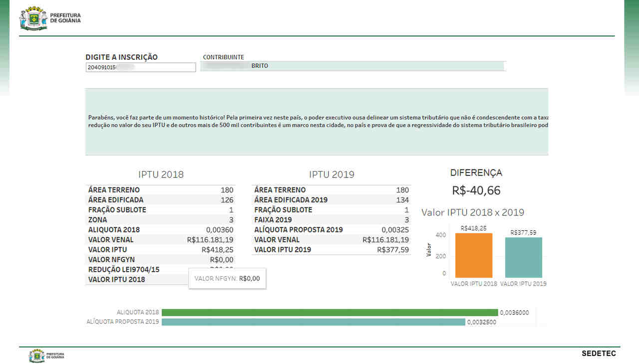Click the FRAÇÃO SUBLOTE row in 2019 table
This screenshot has width=639, height=364.
point(331,210)
